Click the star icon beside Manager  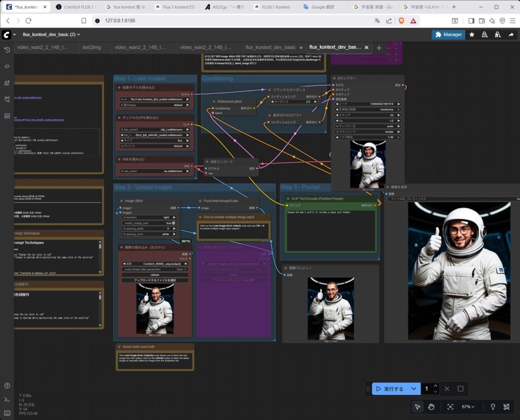tap(472, 35)
